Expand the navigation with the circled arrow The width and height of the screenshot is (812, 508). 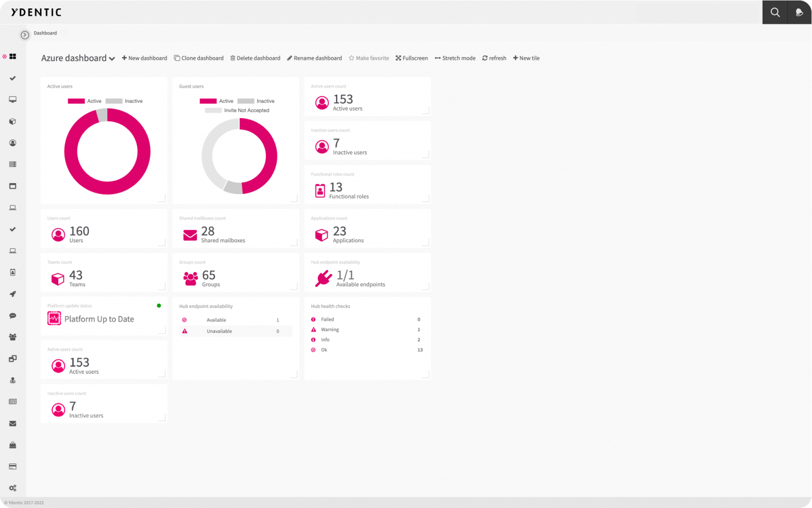coord(24,34)
